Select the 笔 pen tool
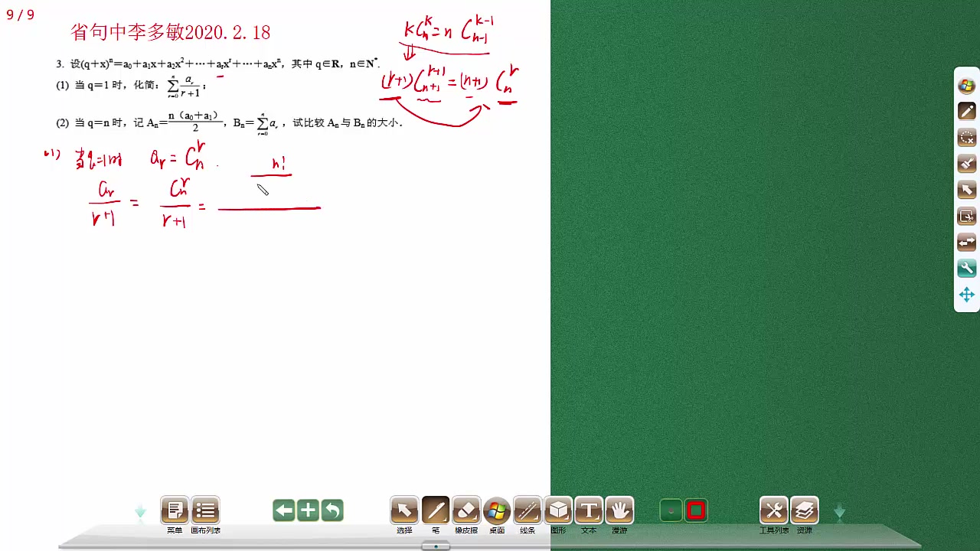 tap(435, 510)
